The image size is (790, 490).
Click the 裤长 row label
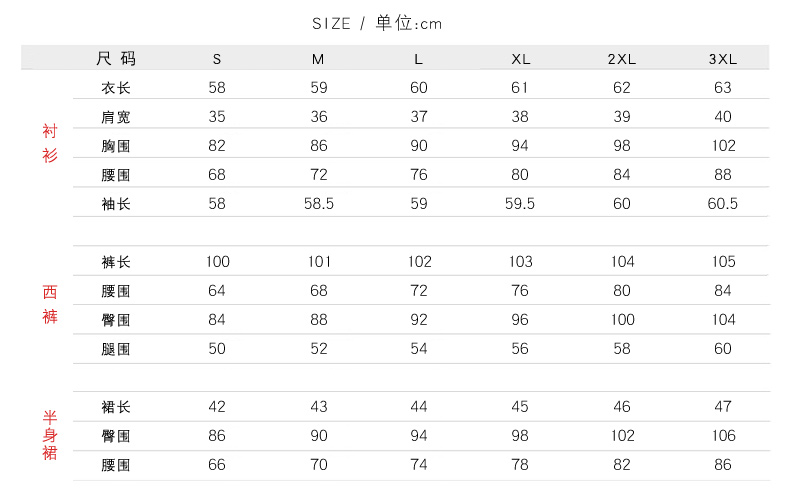click(x=116, y=262)
